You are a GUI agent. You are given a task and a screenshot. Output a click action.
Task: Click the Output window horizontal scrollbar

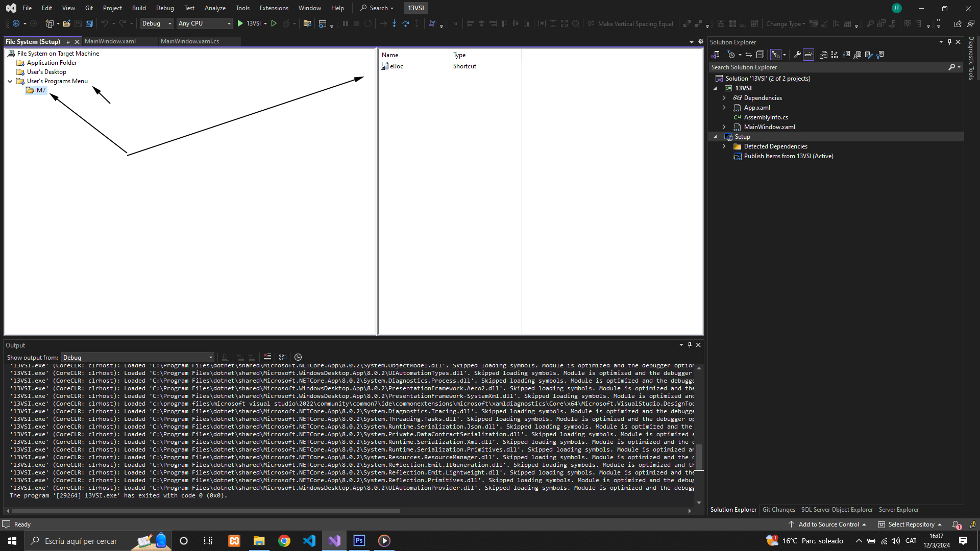[204, 510]
